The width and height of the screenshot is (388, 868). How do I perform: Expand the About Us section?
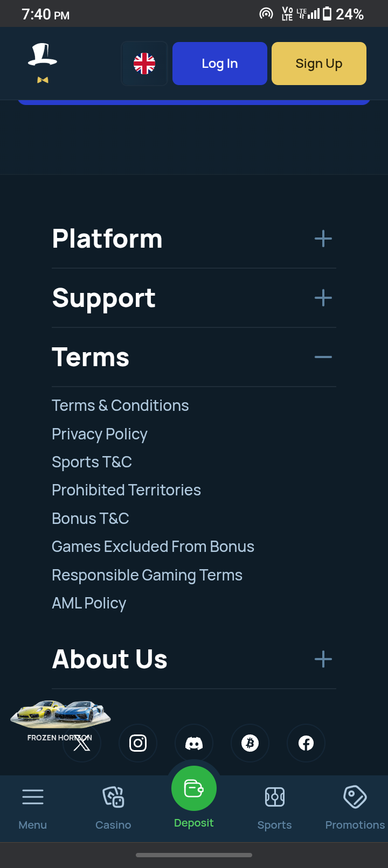click(x=323, y=659)
